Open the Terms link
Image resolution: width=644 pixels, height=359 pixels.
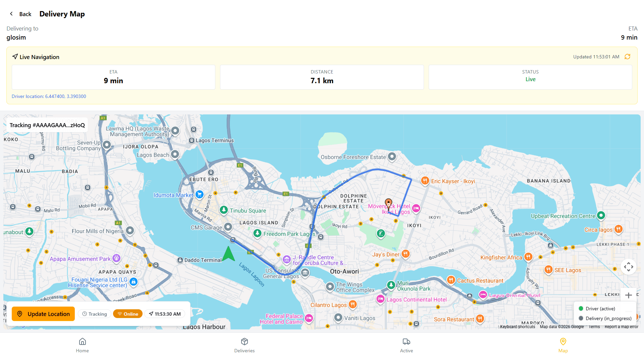(x=594, y=326)
